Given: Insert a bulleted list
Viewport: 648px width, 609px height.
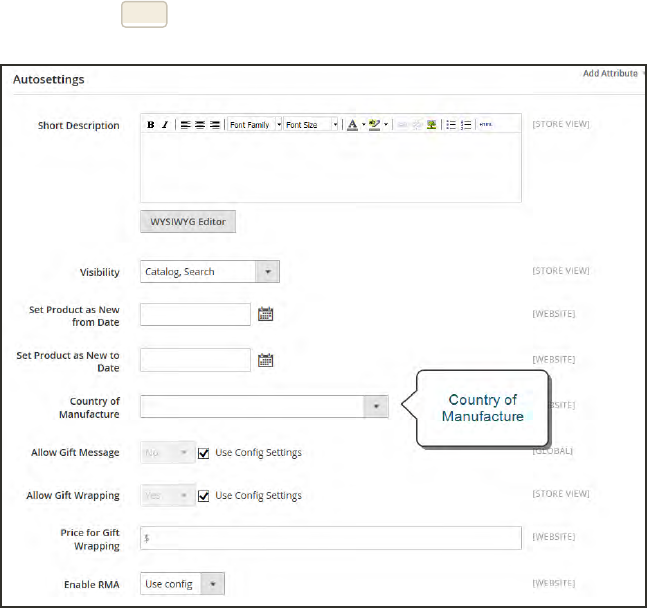Looking at the screenshot, I should (451, 125).
